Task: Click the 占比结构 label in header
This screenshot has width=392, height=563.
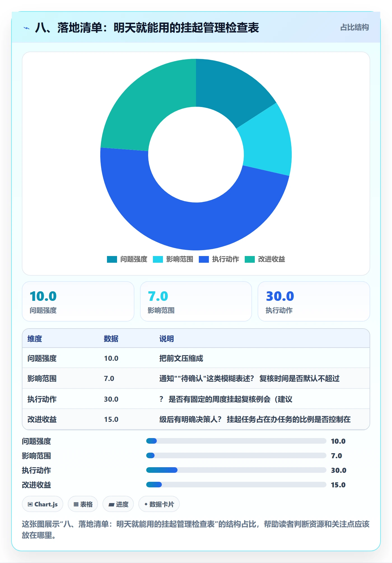Action: point(354,27)
